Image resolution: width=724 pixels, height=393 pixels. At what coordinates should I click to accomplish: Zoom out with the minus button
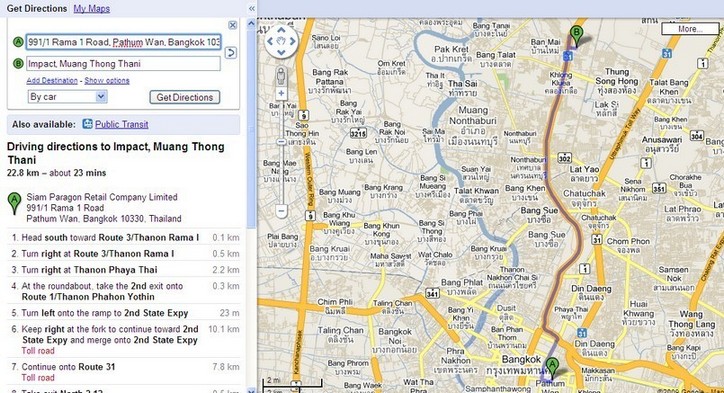(281, 211)
